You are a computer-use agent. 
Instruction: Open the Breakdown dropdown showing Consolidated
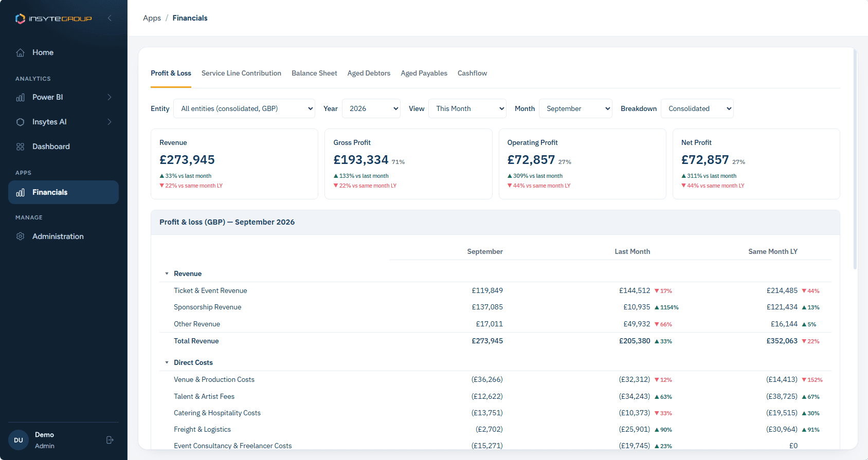697,108
